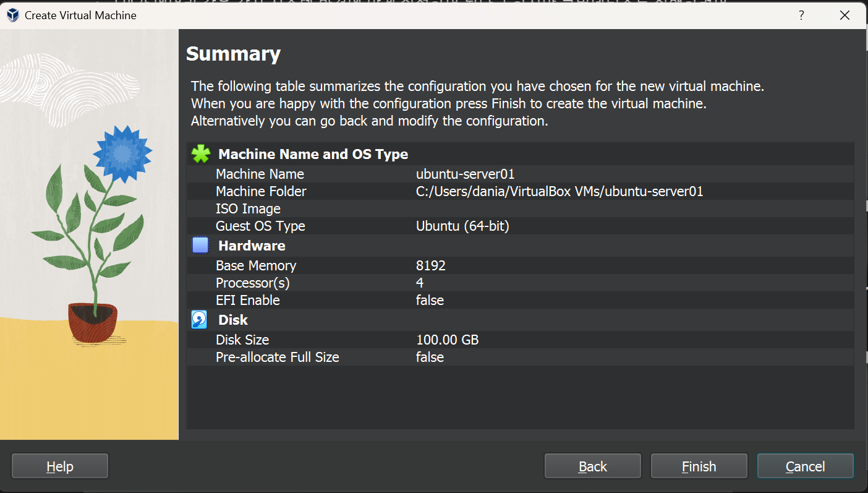
Task: Click the blue flower illustration
Action: [122, 151]
